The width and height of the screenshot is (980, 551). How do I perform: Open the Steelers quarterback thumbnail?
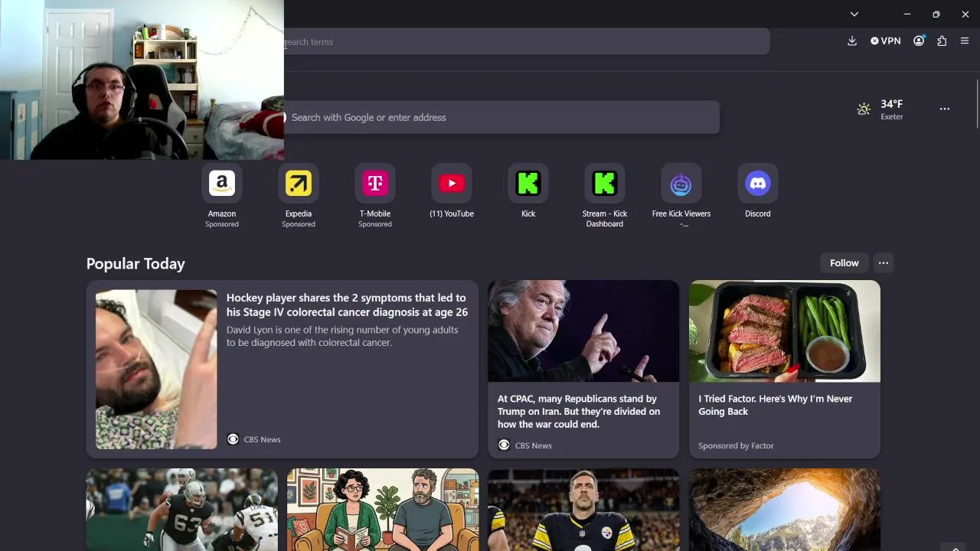click(583, 510)
